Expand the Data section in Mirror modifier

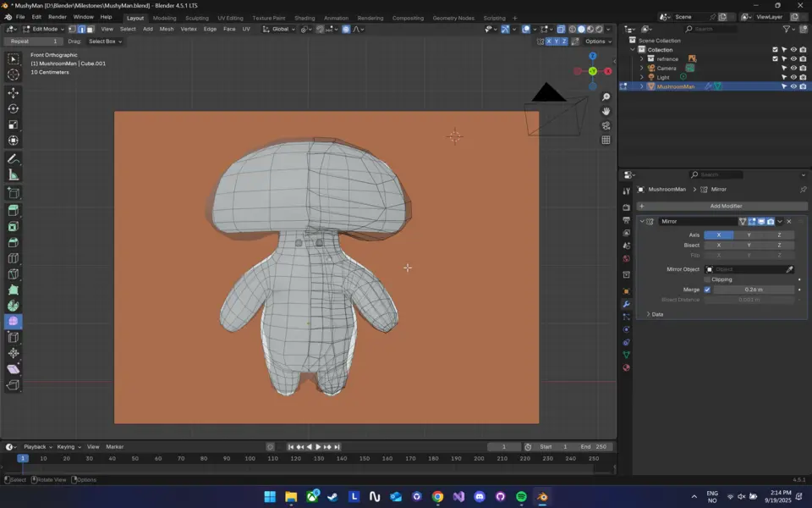[x=655, y=314]
